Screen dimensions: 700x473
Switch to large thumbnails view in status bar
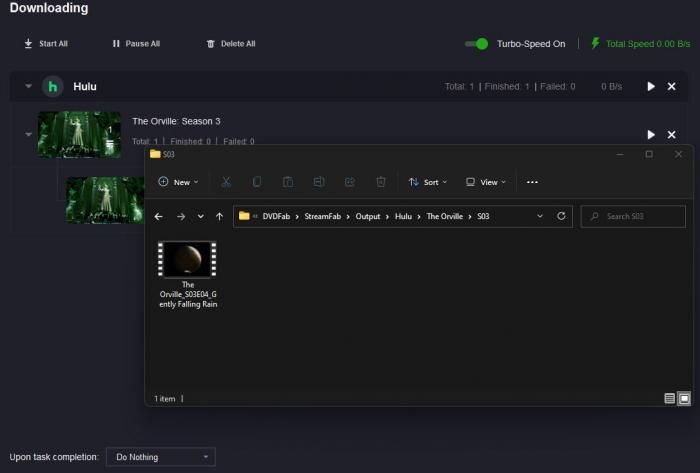(684, 398)
